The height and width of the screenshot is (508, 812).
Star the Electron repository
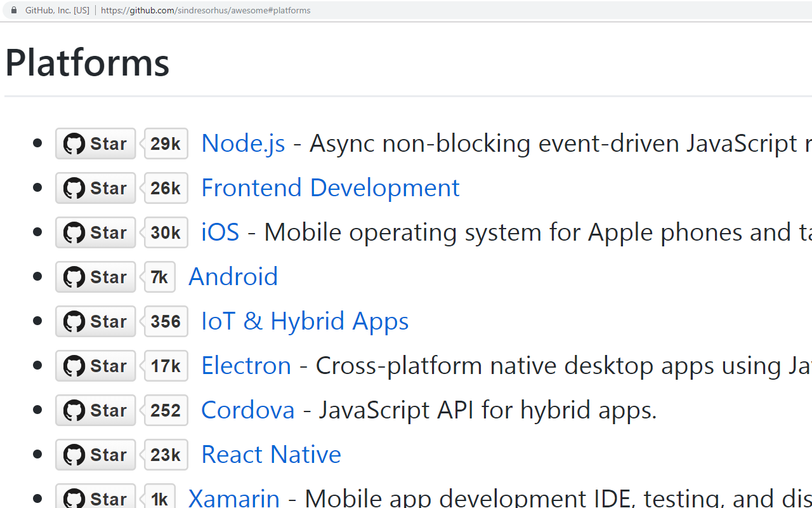(x=96, y=366)
